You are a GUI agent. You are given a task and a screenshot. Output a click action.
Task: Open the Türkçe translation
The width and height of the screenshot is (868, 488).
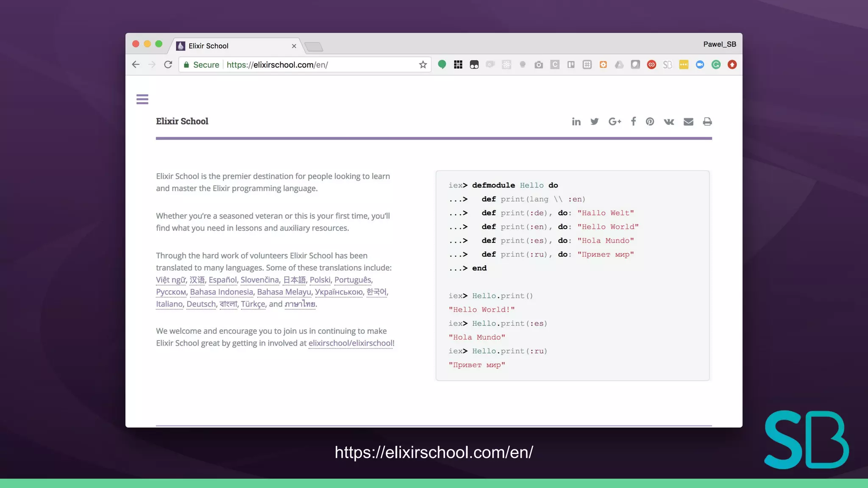click(x=253, y=304)
